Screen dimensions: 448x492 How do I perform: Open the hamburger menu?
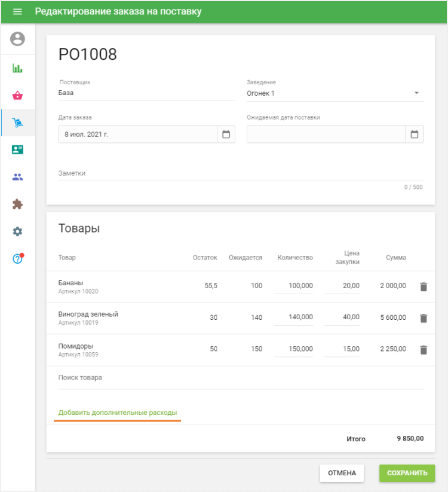[x=17, y=11]
